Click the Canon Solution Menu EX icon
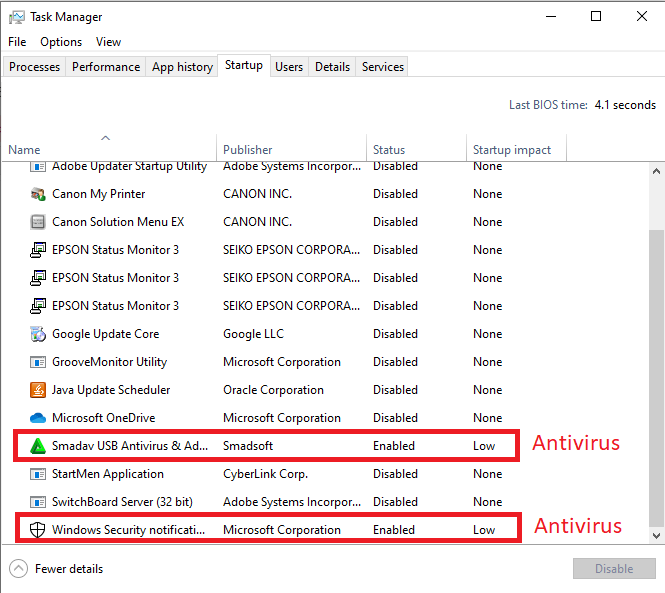 [38, 222]
